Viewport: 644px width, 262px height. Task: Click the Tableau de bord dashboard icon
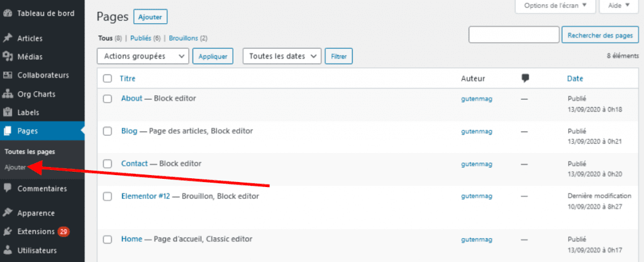pyautogui.click(x=8, y=13)
